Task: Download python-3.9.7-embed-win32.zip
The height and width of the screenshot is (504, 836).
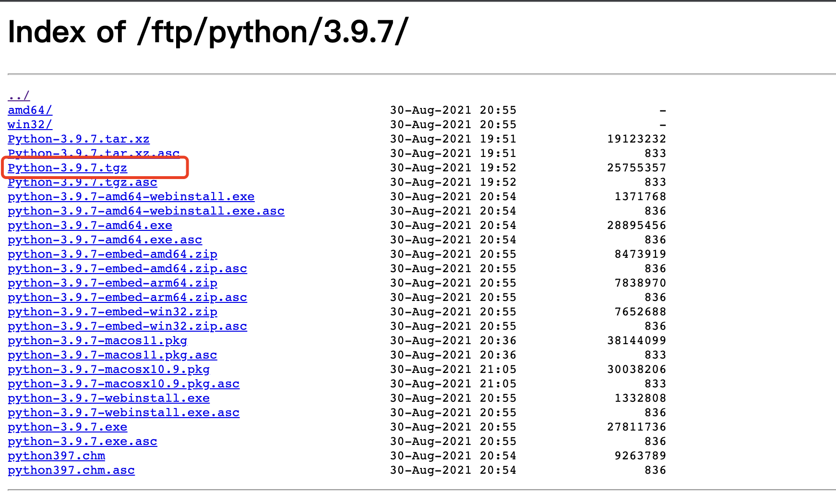Action: point(112,312)
